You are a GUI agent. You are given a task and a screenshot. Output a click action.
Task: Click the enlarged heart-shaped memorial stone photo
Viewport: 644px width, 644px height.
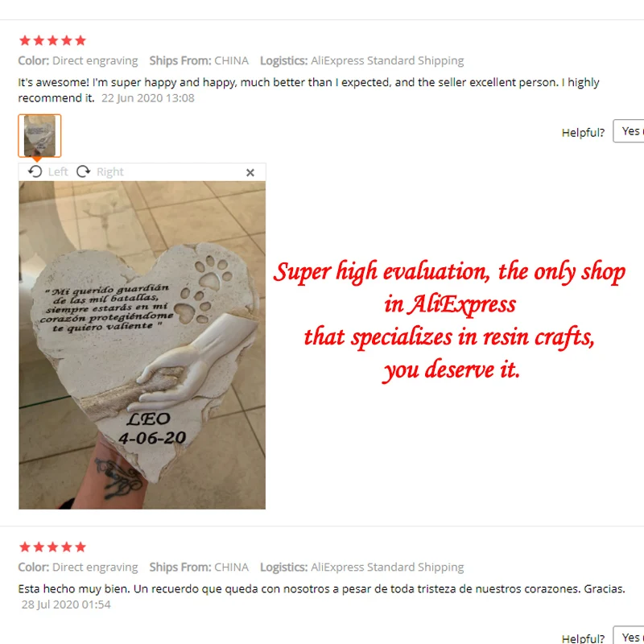(x=142, y=345)
